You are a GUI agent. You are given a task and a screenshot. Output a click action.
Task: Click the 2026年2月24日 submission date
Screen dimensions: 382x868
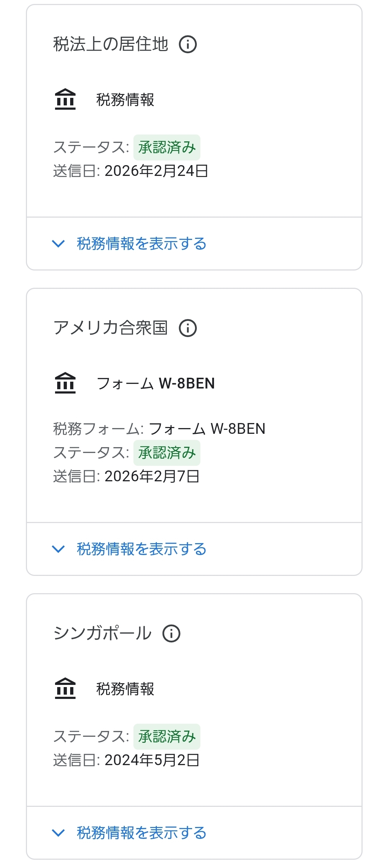pyautogui.click(x=156, y=171)
